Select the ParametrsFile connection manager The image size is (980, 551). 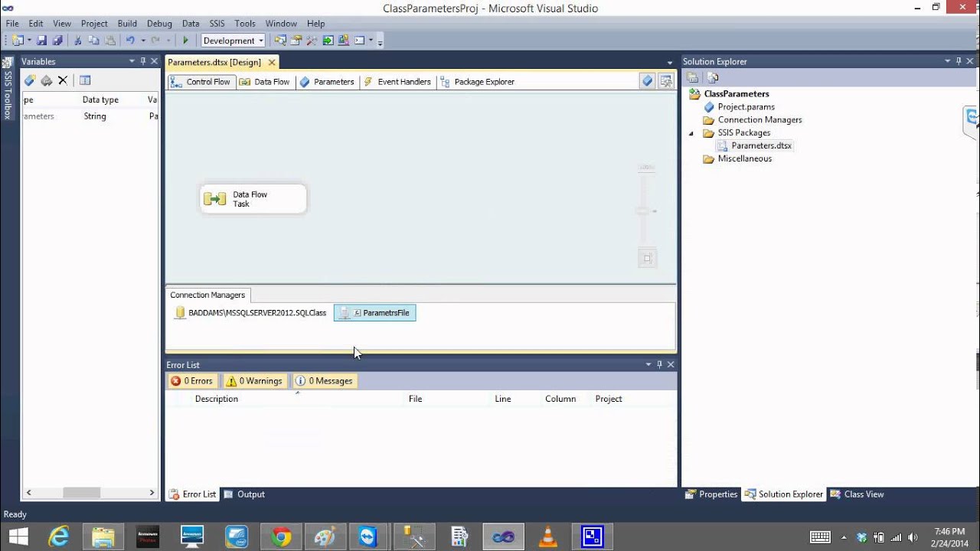tap(375, 313)
